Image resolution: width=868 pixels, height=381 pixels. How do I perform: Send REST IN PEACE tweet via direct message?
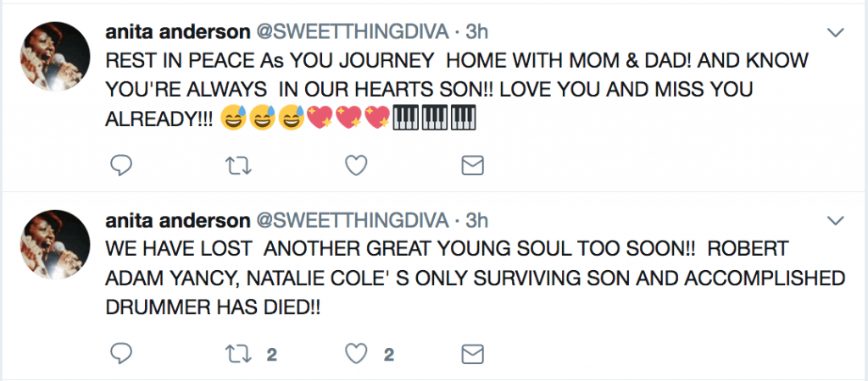(472, 165)
